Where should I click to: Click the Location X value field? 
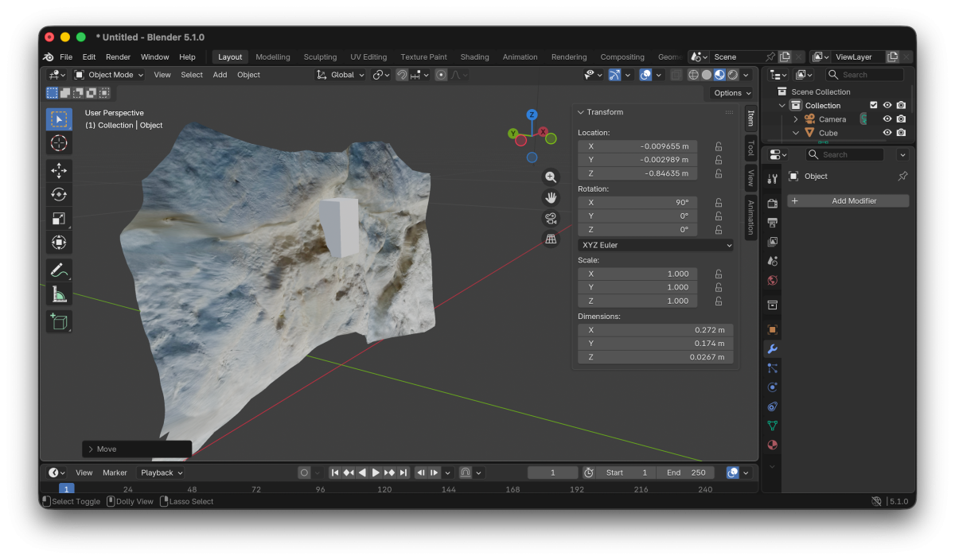(x=637, y=146)
